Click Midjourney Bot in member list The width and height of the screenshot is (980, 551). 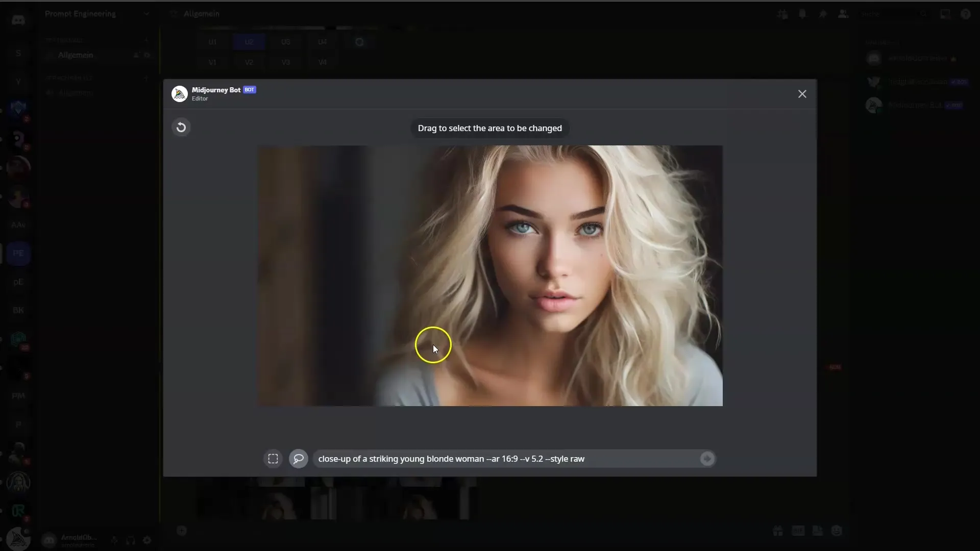click(916, 105)
